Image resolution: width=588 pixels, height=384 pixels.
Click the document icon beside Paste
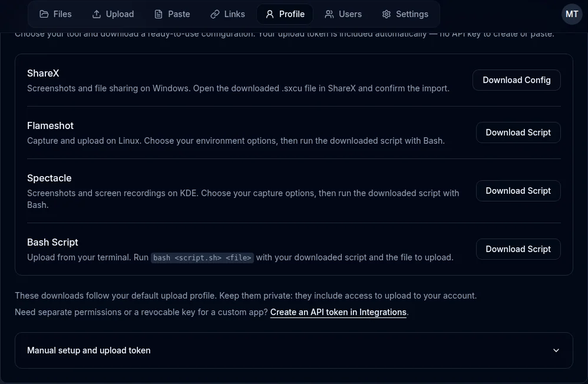pos(158,14)
